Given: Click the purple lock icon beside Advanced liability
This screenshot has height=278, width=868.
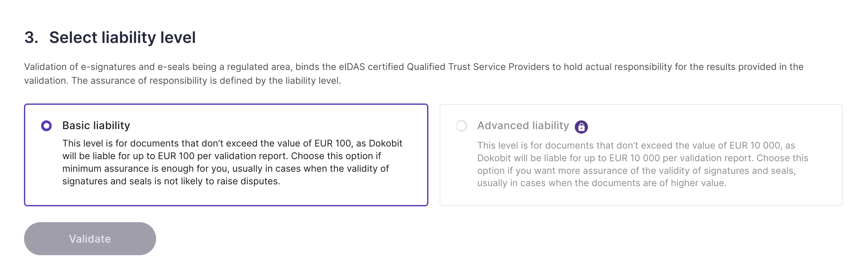Looking at the screenshot, I should (581, 127).
